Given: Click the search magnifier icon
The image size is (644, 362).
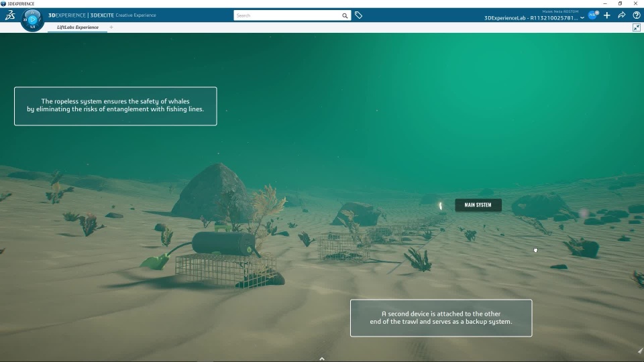Looking at the screenshot, I should tap(345, 15).
